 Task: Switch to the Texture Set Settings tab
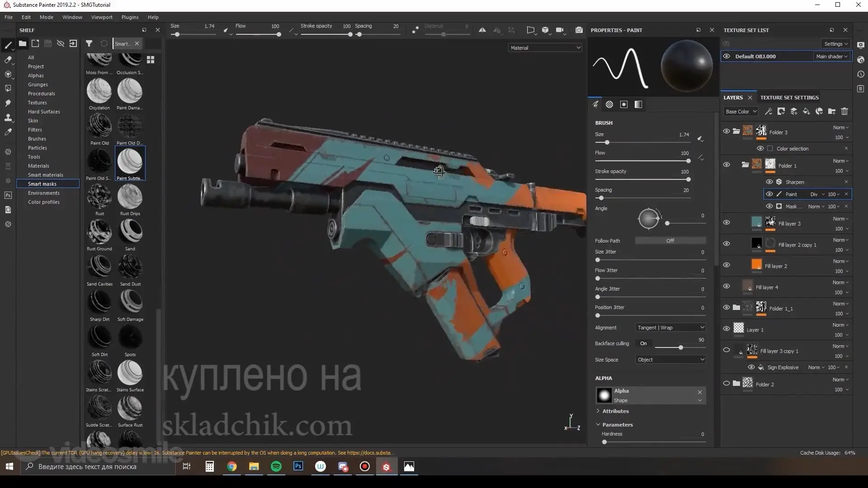(789, 97)
